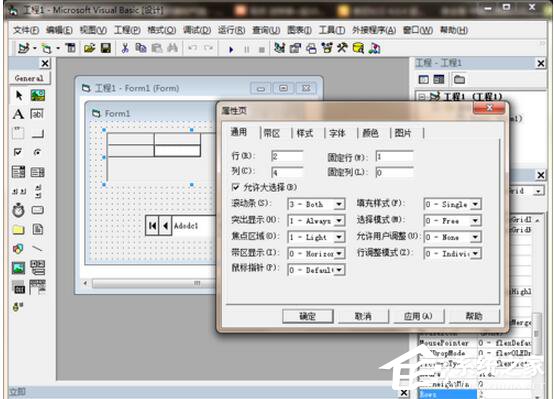Viewport: 554px width, 399px height.
Task: Open the 允许用户调整 dropdown showing None
Action: pos(475,237)
